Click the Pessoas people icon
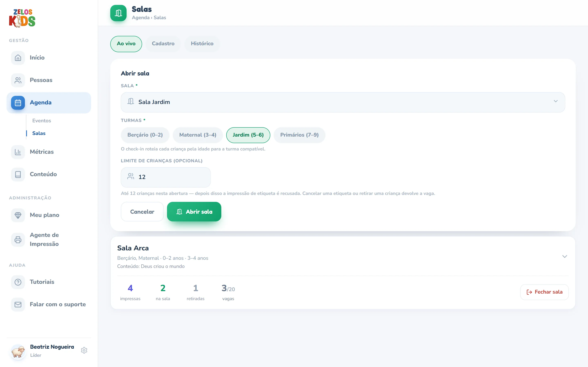588x367 pixels. [x=18, y=80]
